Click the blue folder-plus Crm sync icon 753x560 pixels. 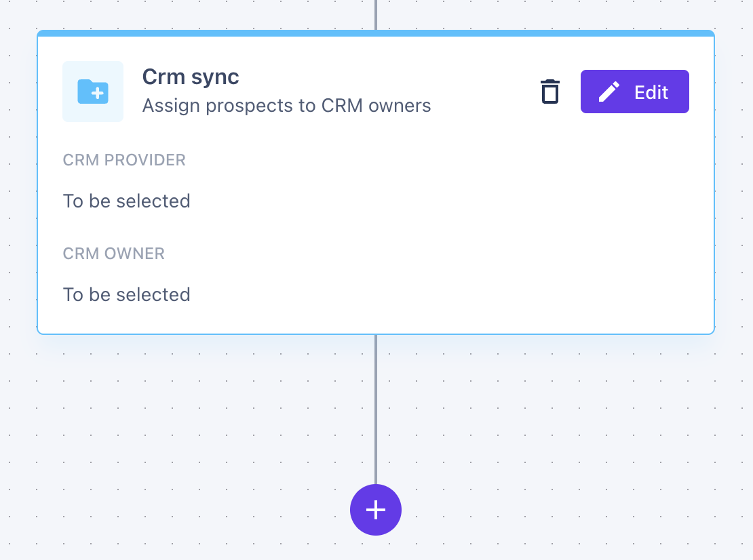click(93, 92)
